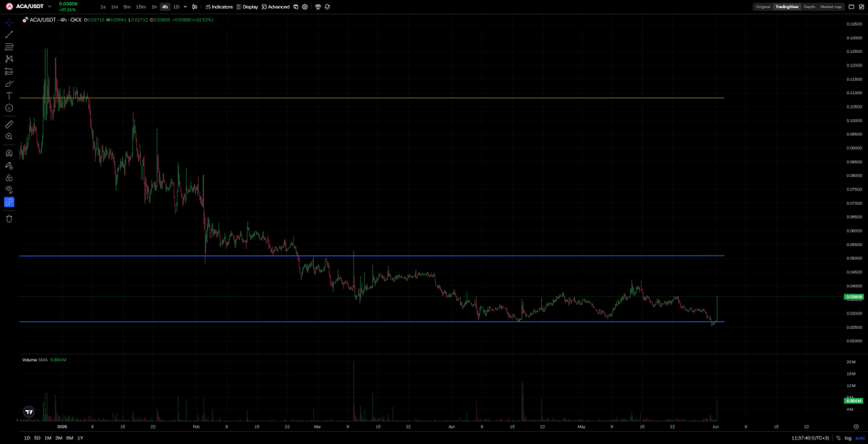Toggle the highlighted blue link drawings button

tap(9, 202)
